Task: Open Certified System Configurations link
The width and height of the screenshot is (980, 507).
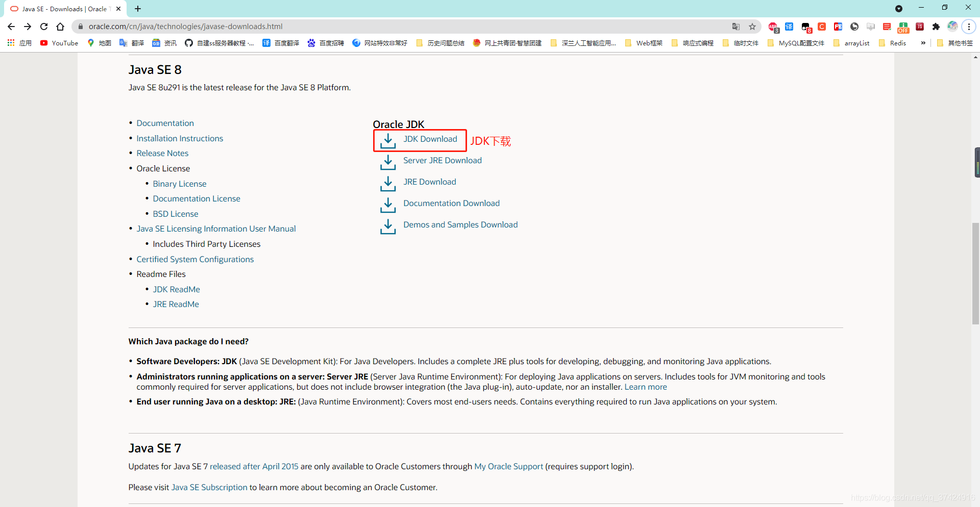Action: 195,259
